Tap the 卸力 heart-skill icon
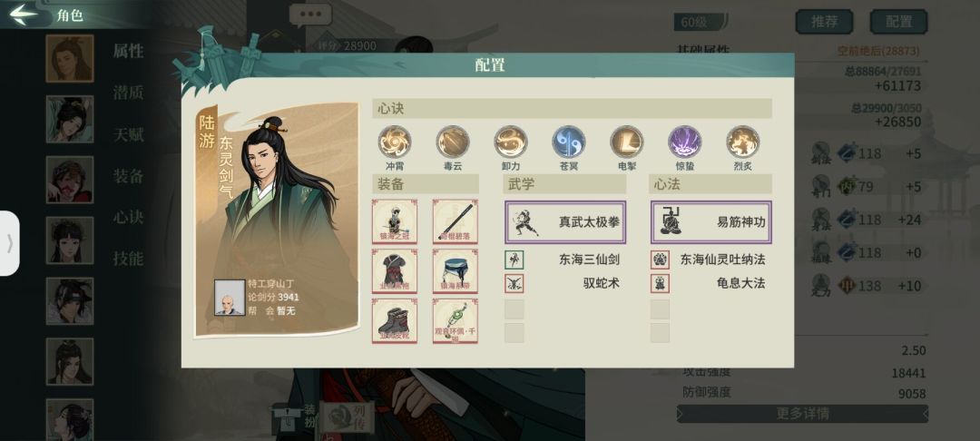 (511, 142)
